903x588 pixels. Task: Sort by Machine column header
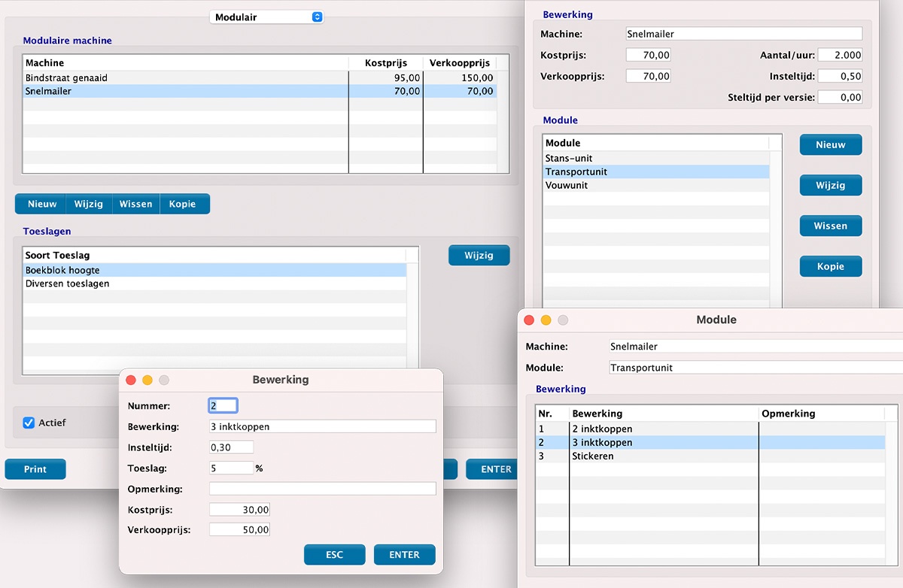point(186,62)
